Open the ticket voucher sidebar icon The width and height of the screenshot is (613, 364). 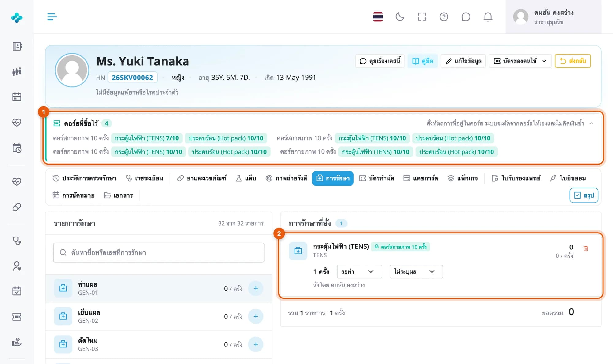(17, 317)
